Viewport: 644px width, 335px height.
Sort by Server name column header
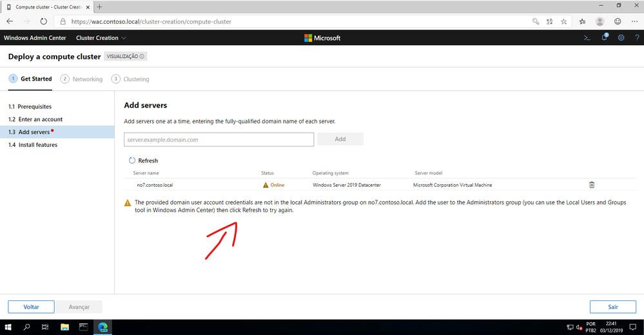146,173
